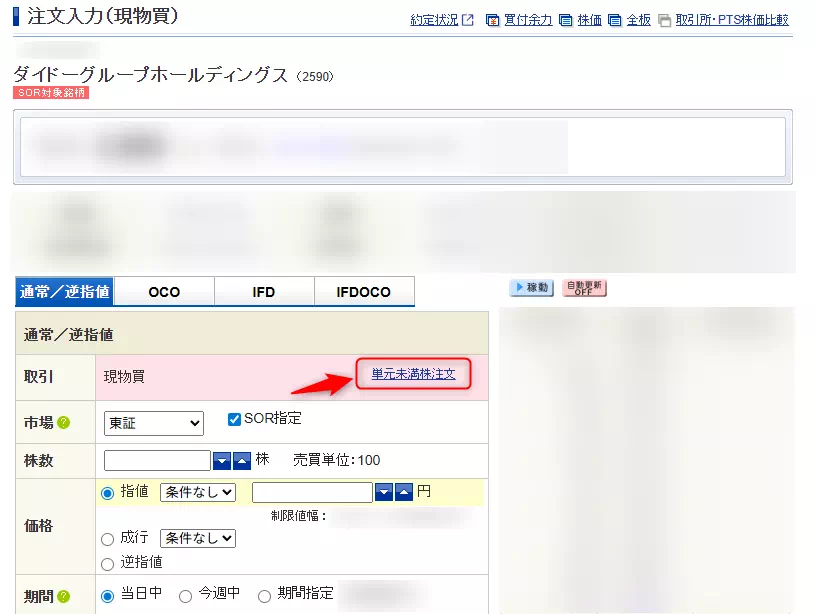The height and width of the screenshot is (614, 815).
Task: Decrease 株数 with the down arrow
Action: click(x=222, y=460)
